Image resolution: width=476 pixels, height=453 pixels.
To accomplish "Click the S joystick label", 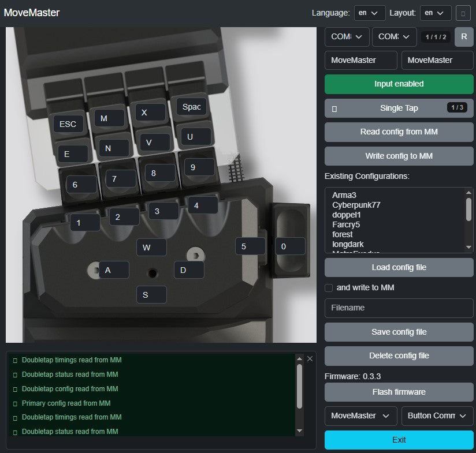I will [151, 295].
